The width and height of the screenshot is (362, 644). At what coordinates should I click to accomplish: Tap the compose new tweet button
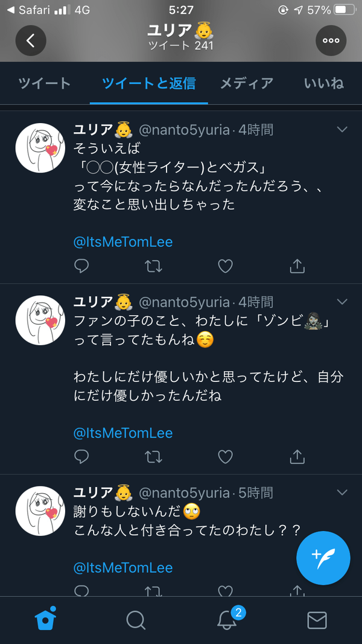coord(323,558)
